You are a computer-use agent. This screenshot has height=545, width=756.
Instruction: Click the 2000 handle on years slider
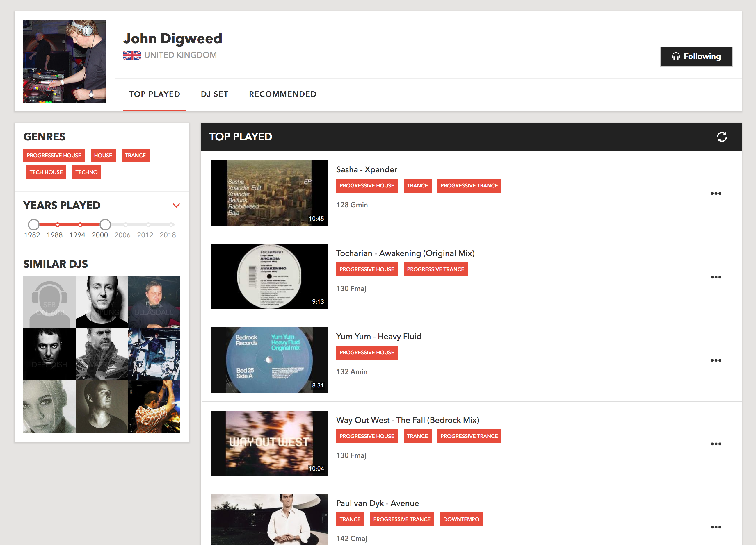point(105,224)
